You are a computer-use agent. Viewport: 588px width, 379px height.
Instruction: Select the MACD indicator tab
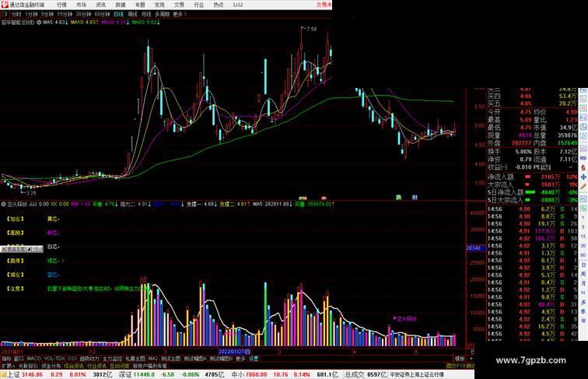(x=33, y=359)
